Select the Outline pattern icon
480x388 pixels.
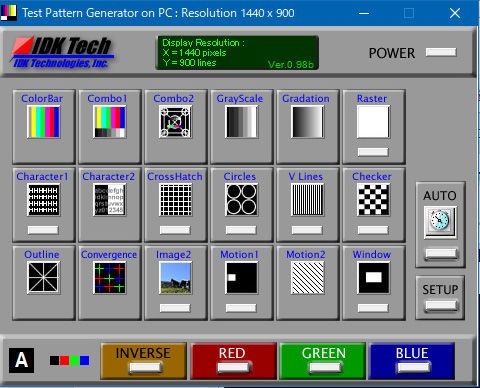(x=43, y=278)
